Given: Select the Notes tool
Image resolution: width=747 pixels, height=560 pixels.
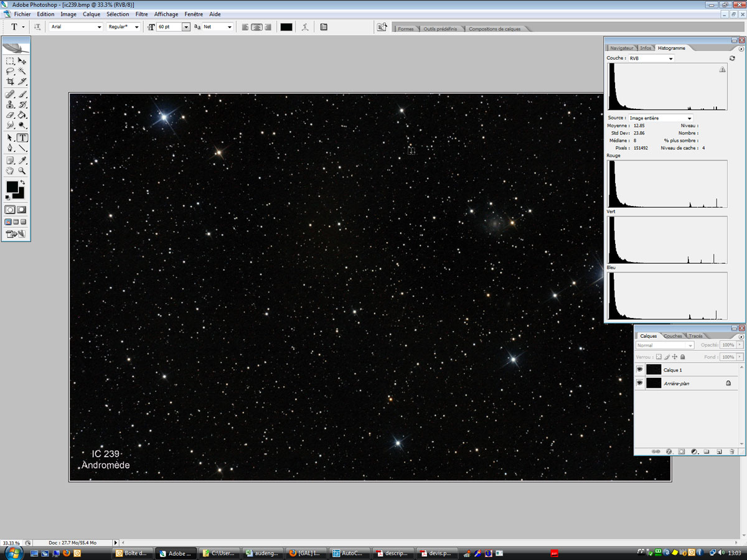Looking at the screenshot, I should click(10, 161).
